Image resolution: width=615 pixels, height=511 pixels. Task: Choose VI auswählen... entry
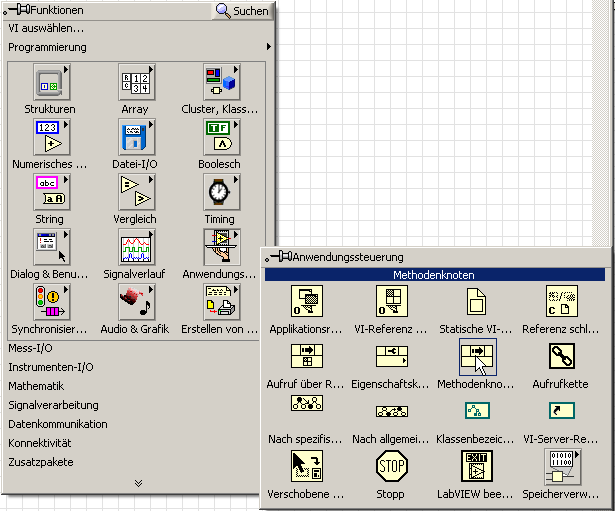pyautogui.click(x=46, y=28)
